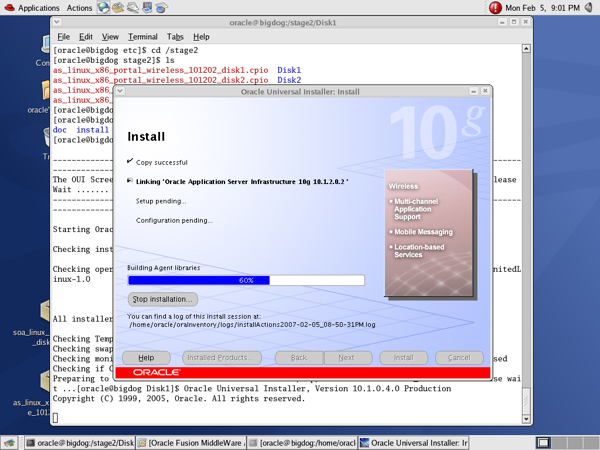
Task: Open the terminal Help menu
Action: tap(201, 37)
